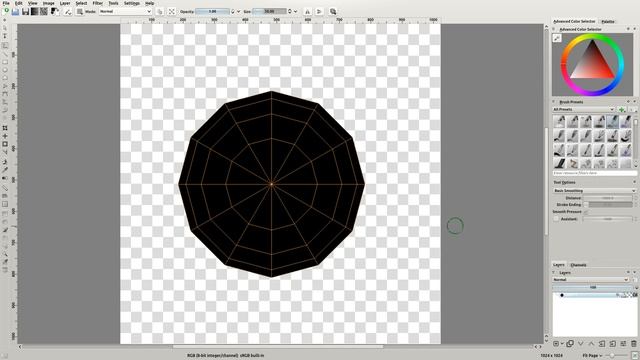
Task: Open the Basic Smoothing dropdown
Action: coord(594,191)
